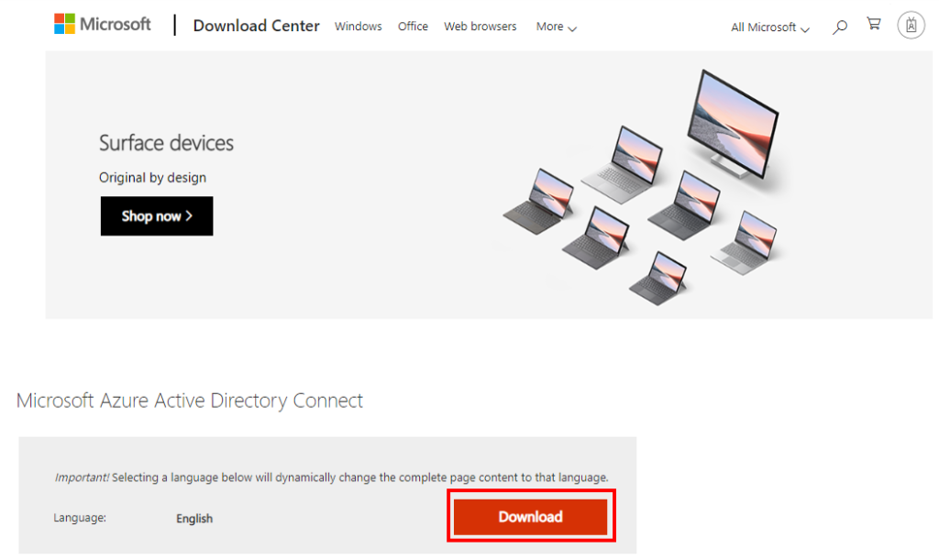This screenshot has width=939, height=560.
Task: Open the Office menu item
Action: click(413, 27)
